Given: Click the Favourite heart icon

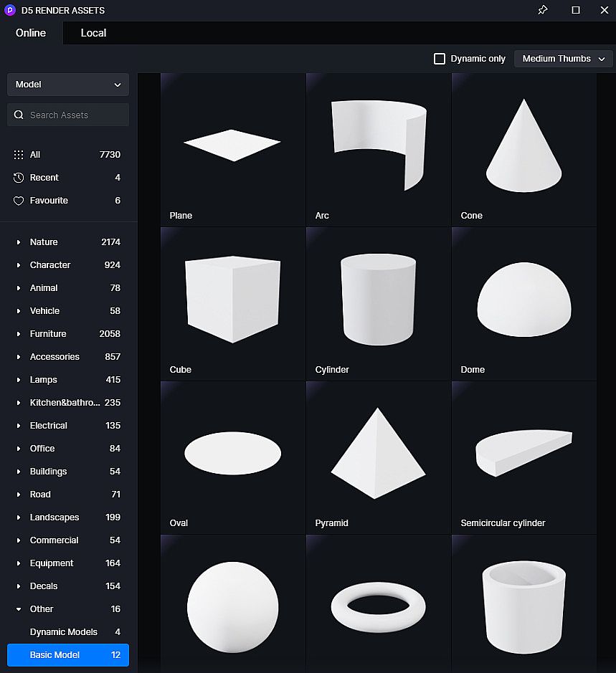Looking at the screenshot, I should 19,201.
